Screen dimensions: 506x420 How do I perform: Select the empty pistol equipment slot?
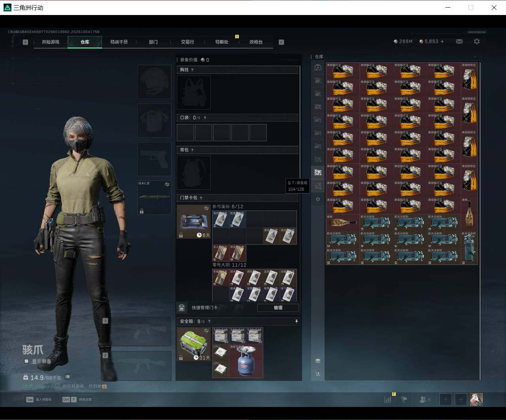tap(154, 159)
